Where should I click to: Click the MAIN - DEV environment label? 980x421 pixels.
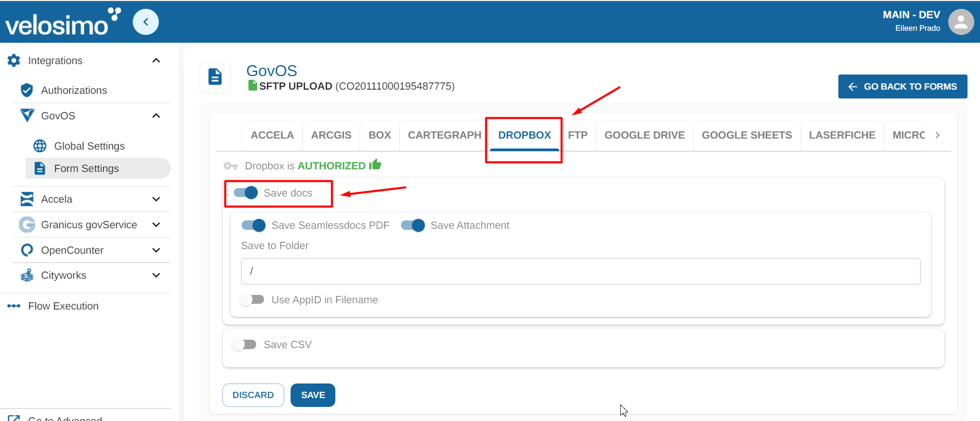(911, 15)
